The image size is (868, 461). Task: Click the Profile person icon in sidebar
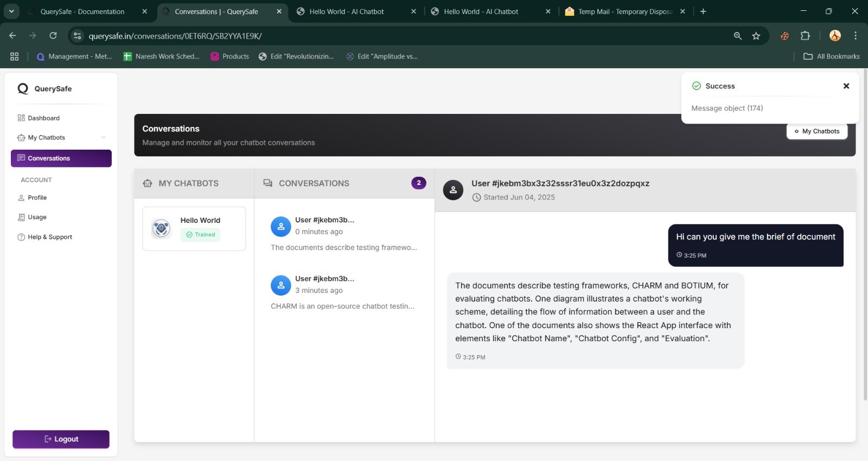point(21,198)
